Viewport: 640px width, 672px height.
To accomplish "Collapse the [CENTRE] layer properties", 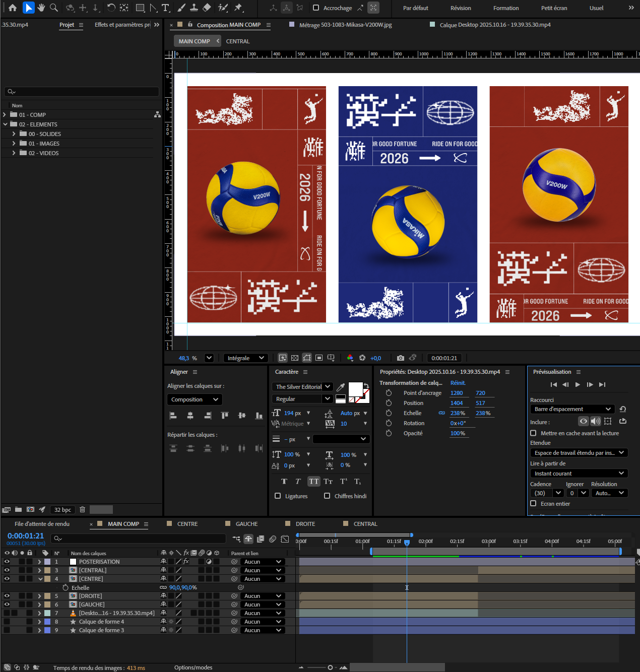I will tap(40, 579).
